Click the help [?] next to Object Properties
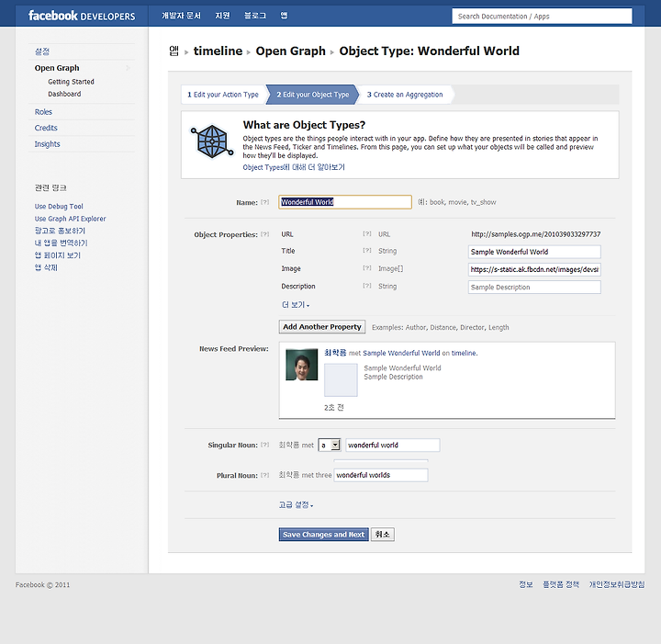The image size is (661, 644). [264, 234]
